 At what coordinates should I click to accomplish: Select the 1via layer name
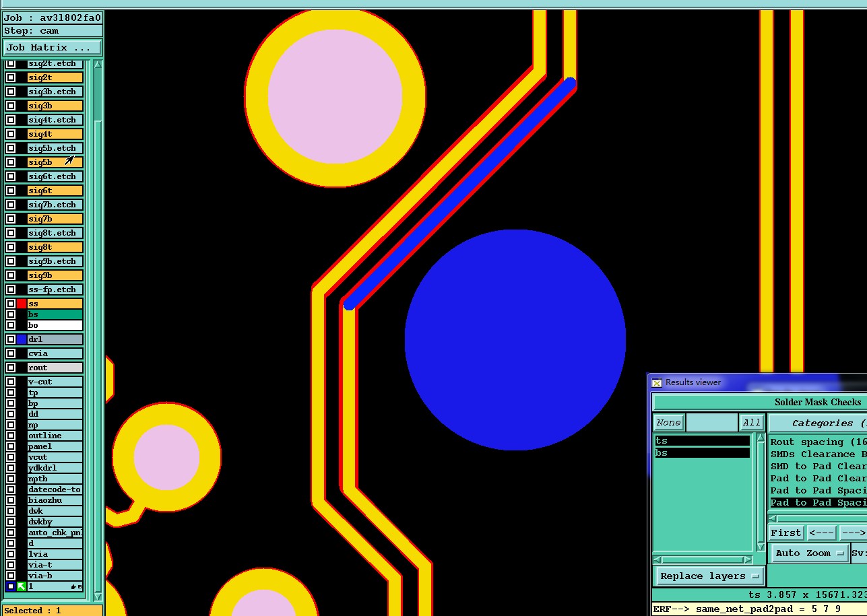coord(55,554)
